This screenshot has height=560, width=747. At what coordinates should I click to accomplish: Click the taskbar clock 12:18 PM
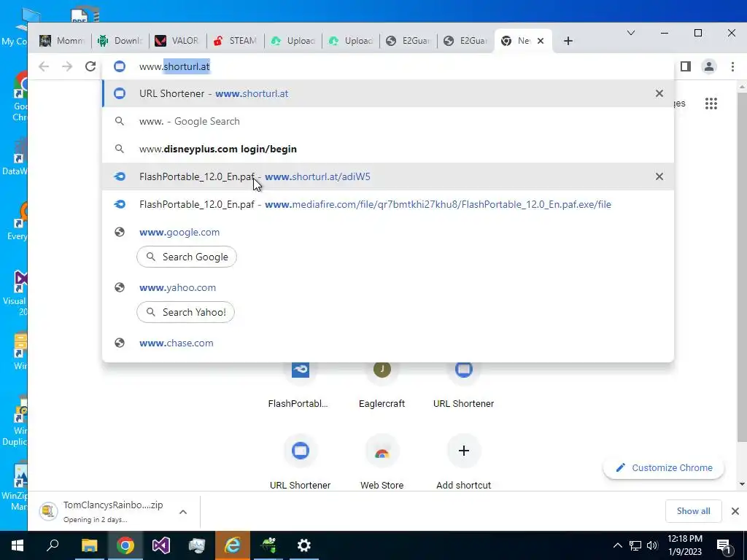[x=684, y=539]
